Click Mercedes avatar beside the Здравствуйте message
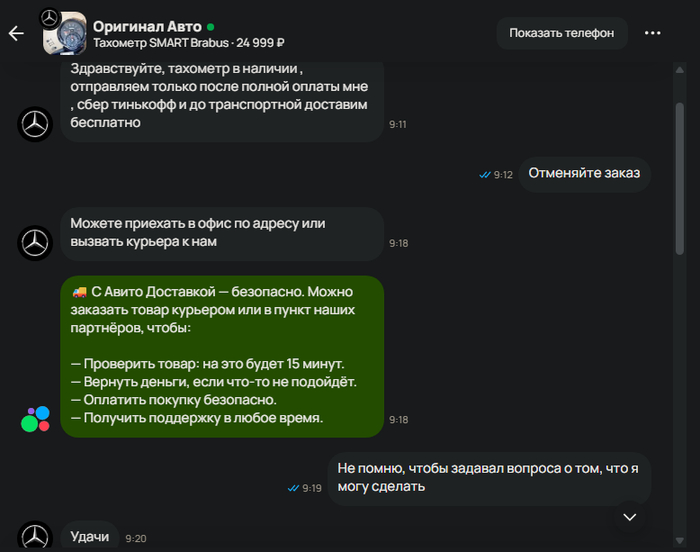The height and width of the screenshot is (552, 700). (x=36, y=124)
